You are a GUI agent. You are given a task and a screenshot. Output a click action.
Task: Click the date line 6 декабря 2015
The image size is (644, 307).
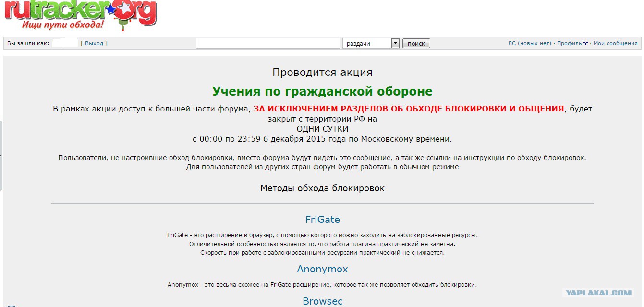point(323,139)
